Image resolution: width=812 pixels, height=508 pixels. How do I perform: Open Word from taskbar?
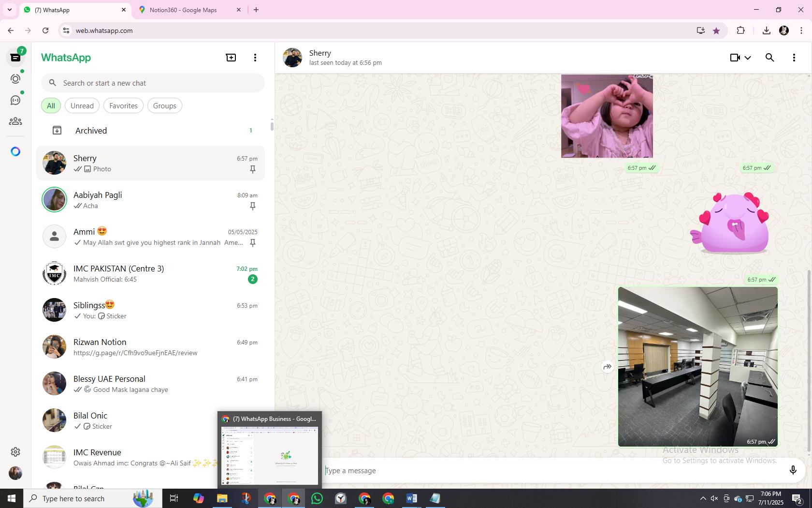412,498
